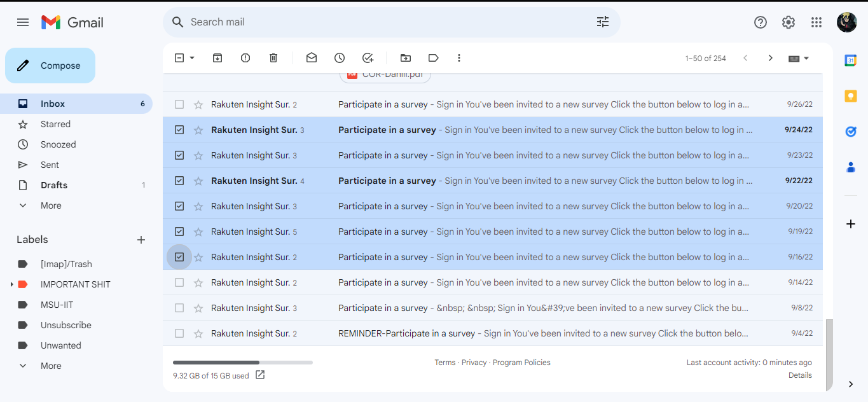The width and height of the screenshot is (868, 402).
Task: Delete selected emails with trash icon
Action: [x=273, y=58]
